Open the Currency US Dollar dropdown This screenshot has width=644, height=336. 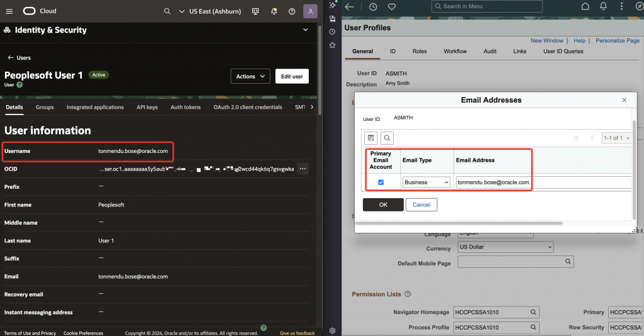tap(506, 247)
